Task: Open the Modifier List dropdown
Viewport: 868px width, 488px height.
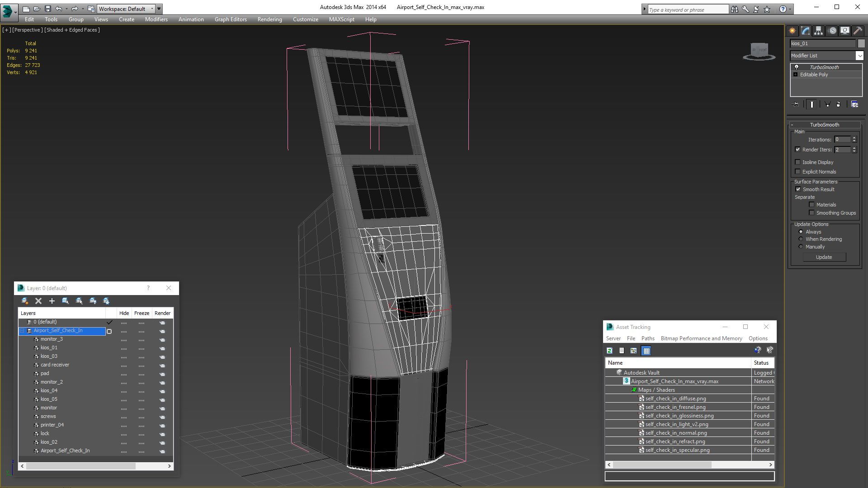Action: coord(826,56)
